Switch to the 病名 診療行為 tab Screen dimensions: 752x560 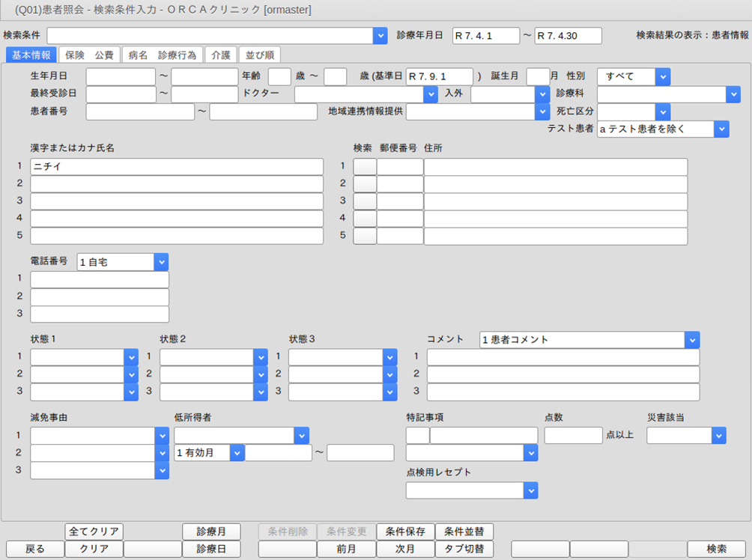162,55
